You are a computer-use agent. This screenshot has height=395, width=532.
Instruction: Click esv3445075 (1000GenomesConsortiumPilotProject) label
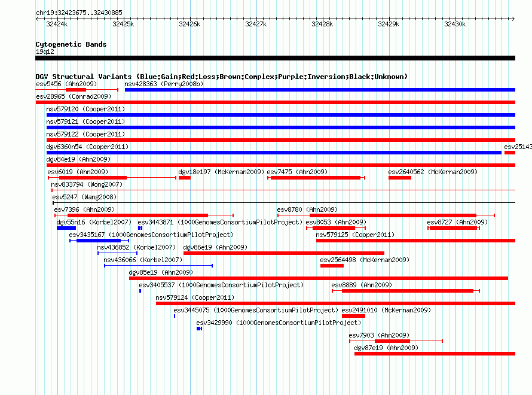click(256, 310)
